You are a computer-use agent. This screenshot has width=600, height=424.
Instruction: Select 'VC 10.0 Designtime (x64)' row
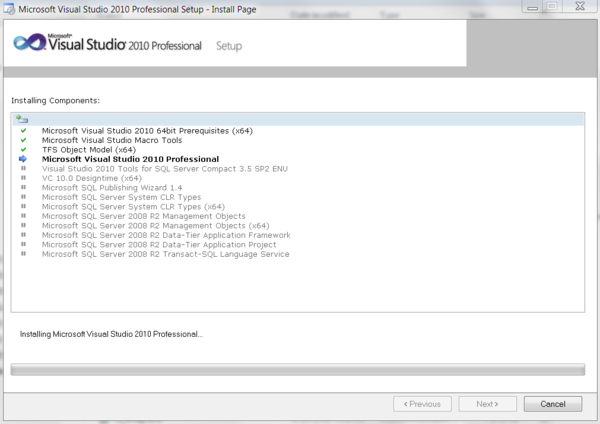(92, 178)
